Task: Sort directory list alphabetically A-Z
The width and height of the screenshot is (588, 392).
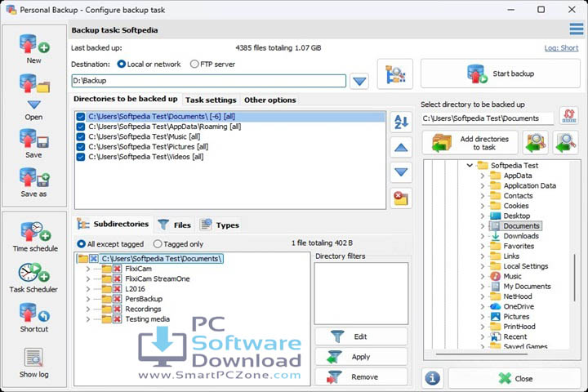Action: click(401, 122)
